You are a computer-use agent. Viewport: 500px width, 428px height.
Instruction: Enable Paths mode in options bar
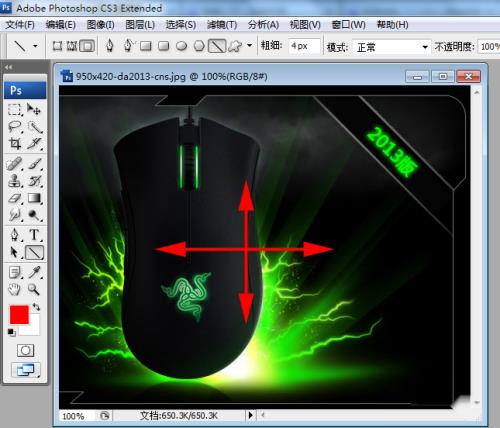pyautogui.click(x=72, y=46)
